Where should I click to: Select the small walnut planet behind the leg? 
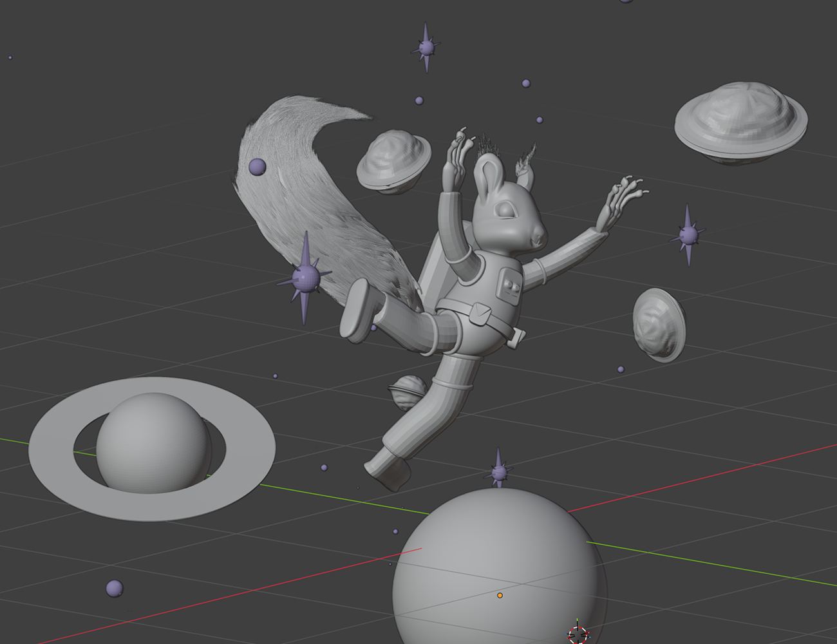pos(407,392)
